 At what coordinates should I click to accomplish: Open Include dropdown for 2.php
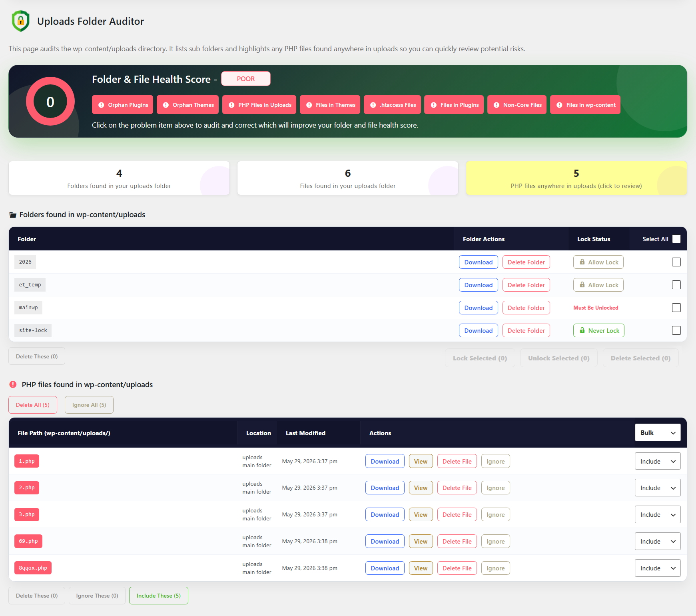[x=658, y=488]
